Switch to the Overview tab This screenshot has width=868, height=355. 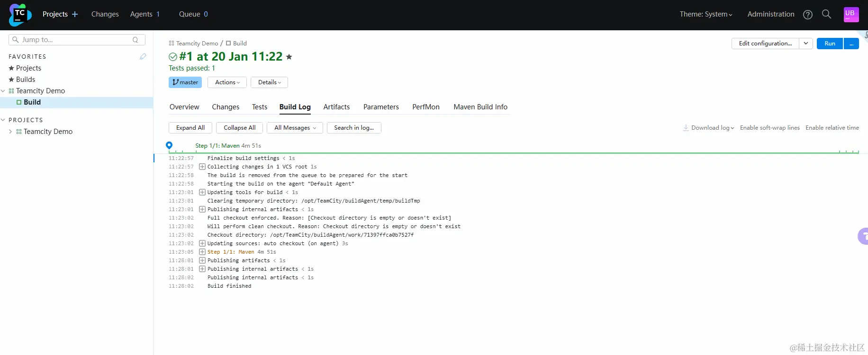coord(184,107)
